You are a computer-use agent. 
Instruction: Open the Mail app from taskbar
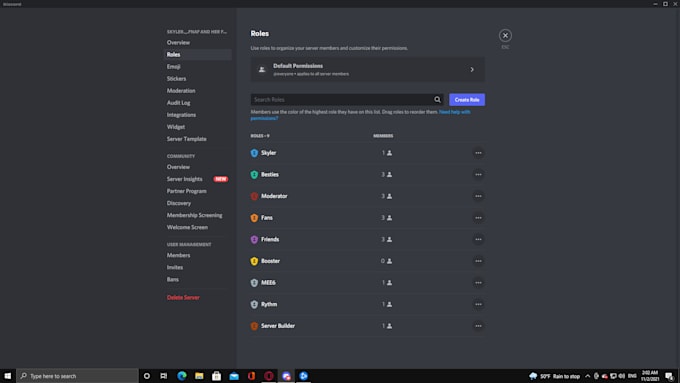234,376
